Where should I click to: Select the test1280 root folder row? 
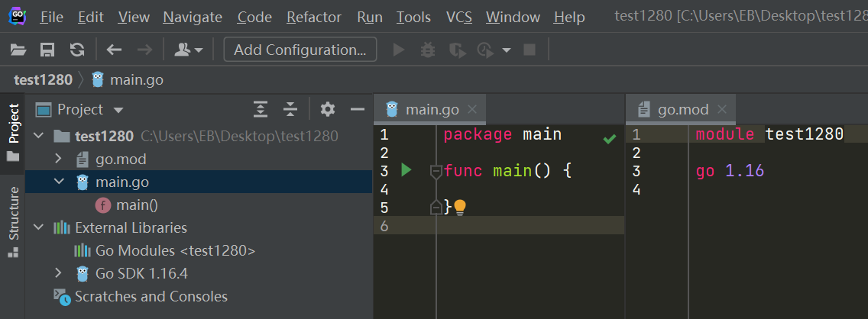click(199, 136)
